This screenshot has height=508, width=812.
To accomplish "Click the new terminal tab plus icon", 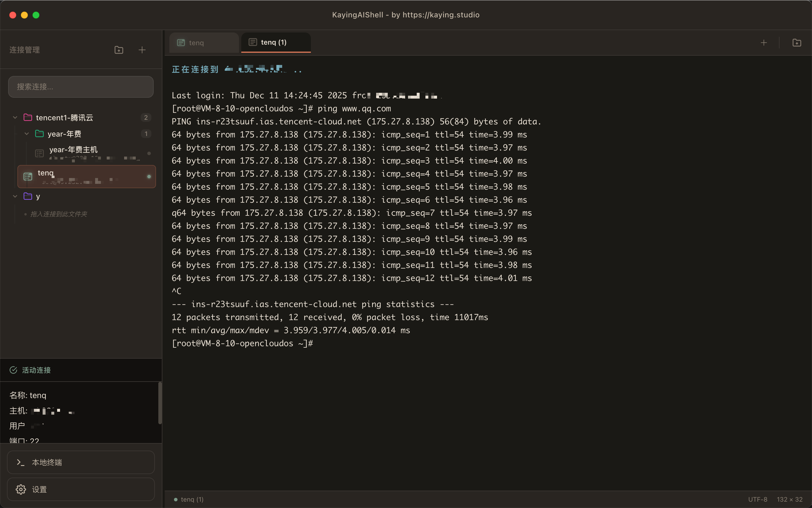I will pos(764,43).
